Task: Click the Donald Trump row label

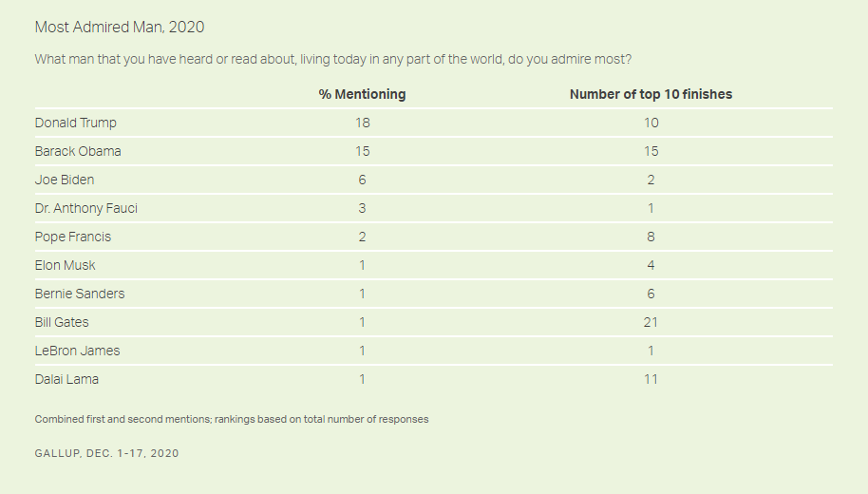Action: [x=76, y=123]
